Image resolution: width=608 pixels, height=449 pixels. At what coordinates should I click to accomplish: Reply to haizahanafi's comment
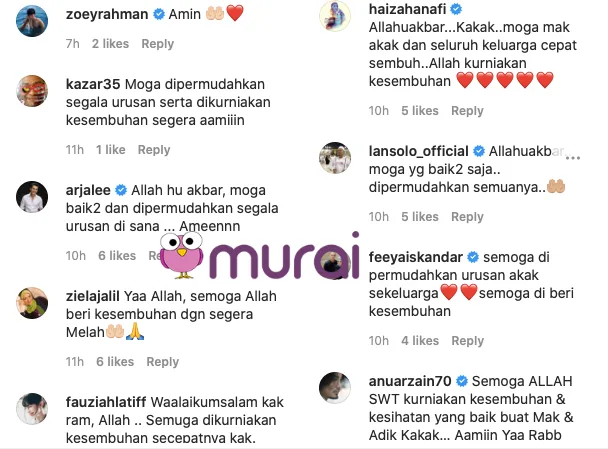[467, 111]
